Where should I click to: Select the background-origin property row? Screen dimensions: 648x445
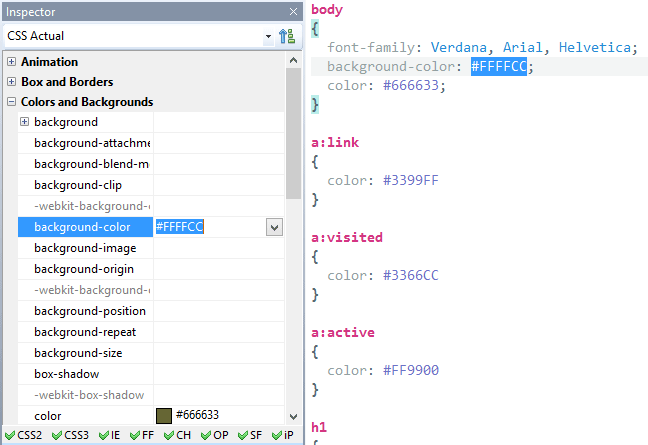tap(151, 269)
